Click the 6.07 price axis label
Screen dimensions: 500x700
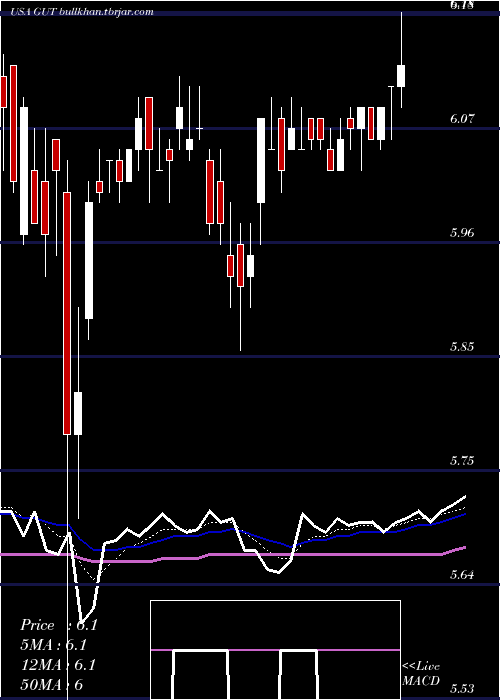click(462, 119)
